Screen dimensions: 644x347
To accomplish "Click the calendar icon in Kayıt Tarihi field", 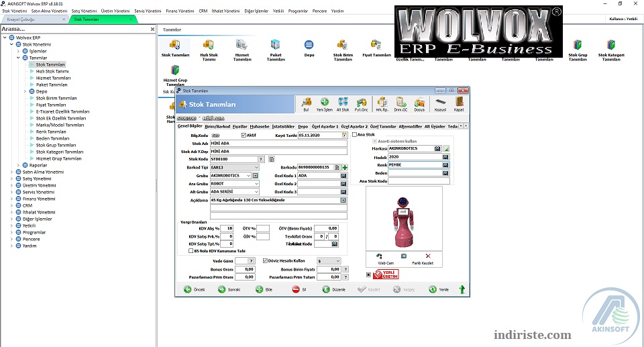I will coord(344,136).
